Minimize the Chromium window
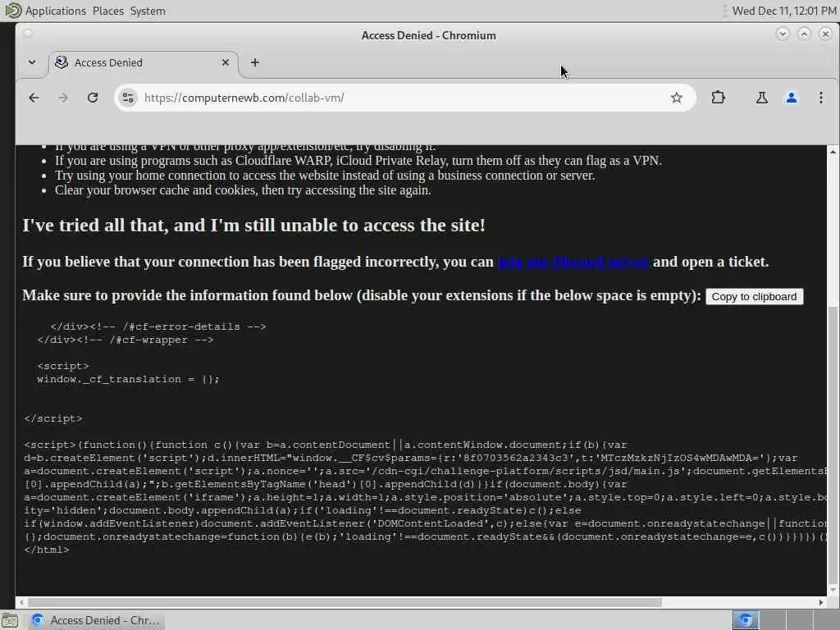840x630 pixels. [783, 34]
